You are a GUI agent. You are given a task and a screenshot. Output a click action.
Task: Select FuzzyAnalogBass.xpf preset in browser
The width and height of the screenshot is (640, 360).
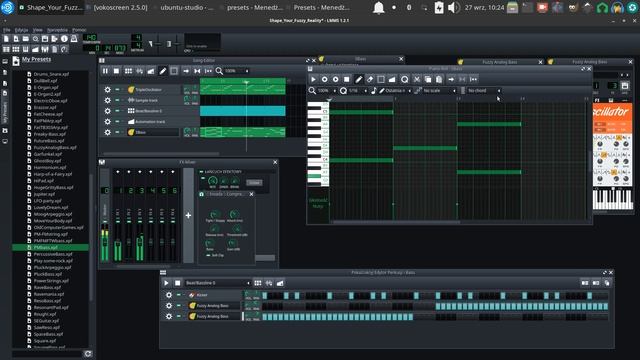coord(55,147)
